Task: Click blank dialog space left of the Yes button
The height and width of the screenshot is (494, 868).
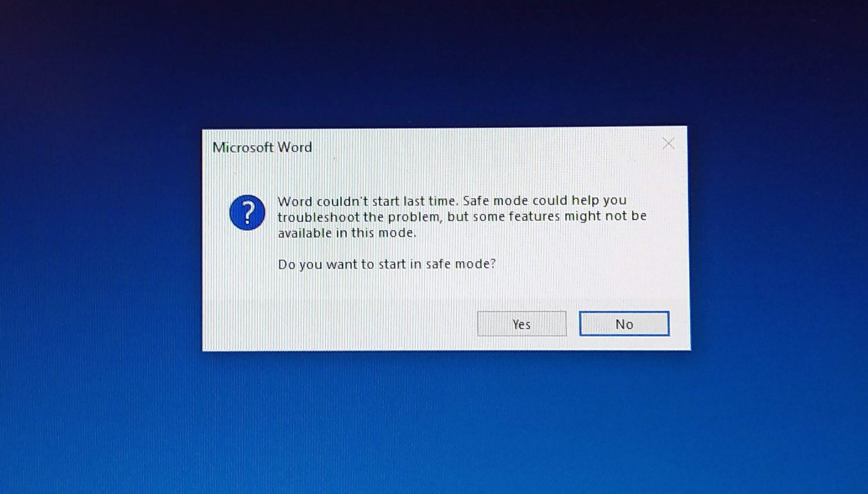Action: (340, 324)
